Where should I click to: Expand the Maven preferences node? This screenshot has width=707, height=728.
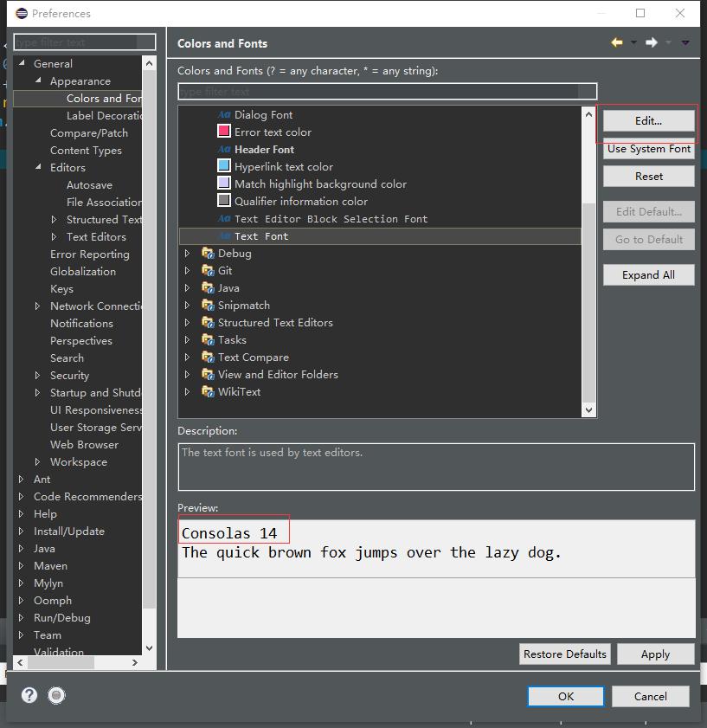21,565
